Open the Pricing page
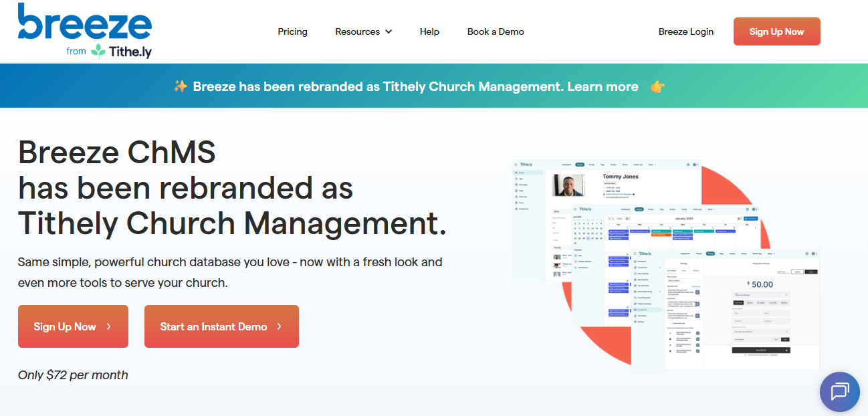The height and width of the screenshot is (416, 868). [293, 31]
